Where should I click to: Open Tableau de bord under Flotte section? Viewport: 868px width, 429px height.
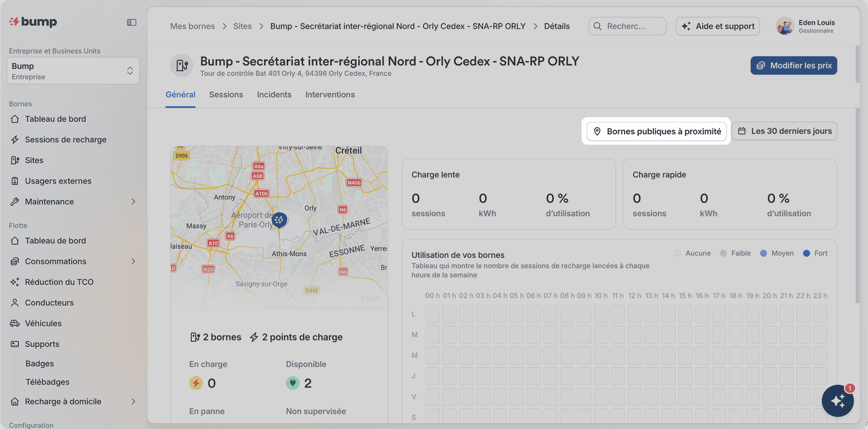click(x=73, y=241)
